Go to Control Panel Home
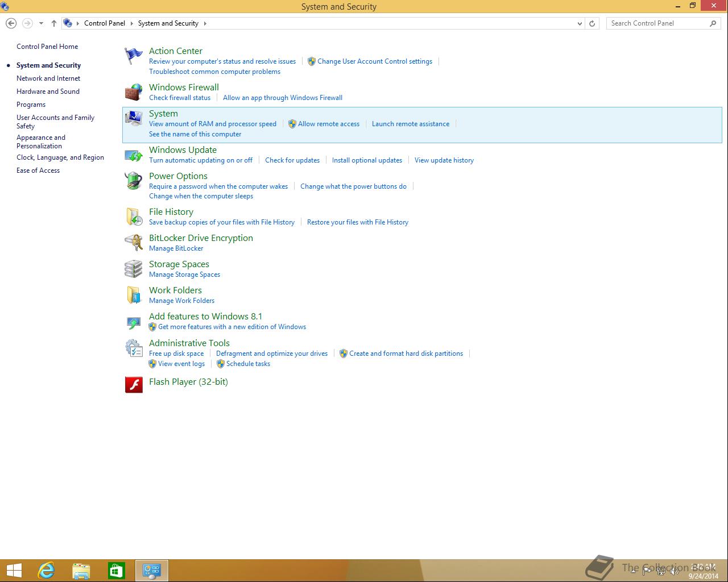Image resolution: width=728 pixels, height=582 pixels. 47,47
